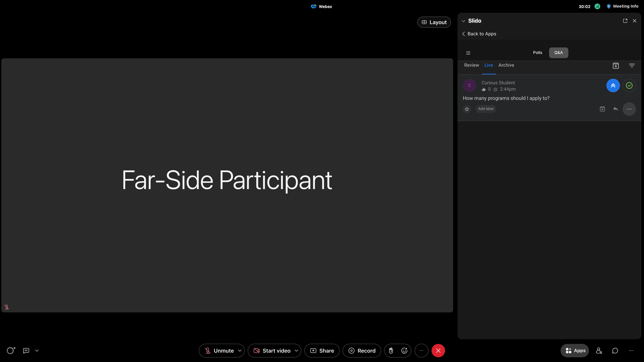
Task: Go Back to Apps
Action: pyautogui.click(x=479, y=34)
